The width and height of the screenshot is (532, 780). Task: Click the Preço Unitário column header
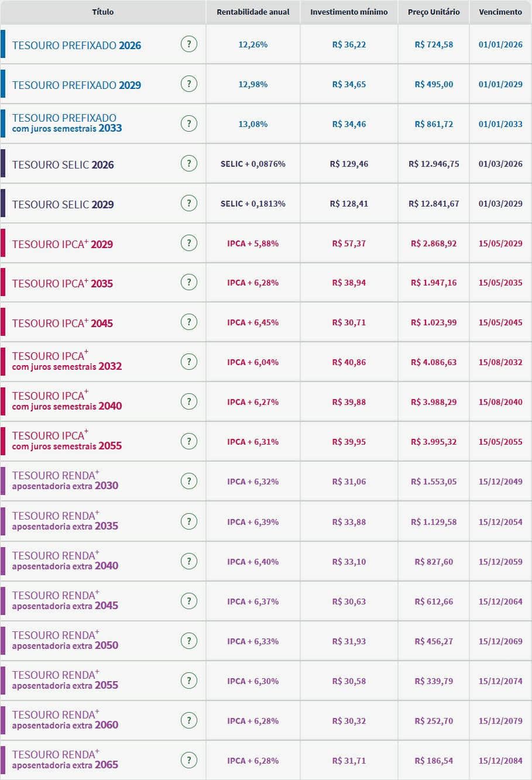pyautogui.click(x=434, y=12)
